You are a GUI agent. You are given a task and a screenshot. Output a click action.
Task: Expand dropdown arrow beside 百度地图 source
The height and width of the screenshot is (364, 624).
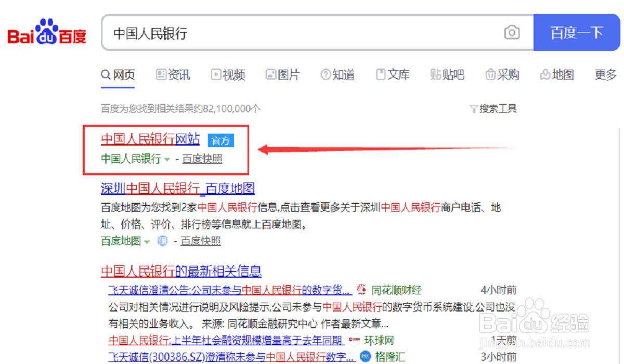click(147, 242)
